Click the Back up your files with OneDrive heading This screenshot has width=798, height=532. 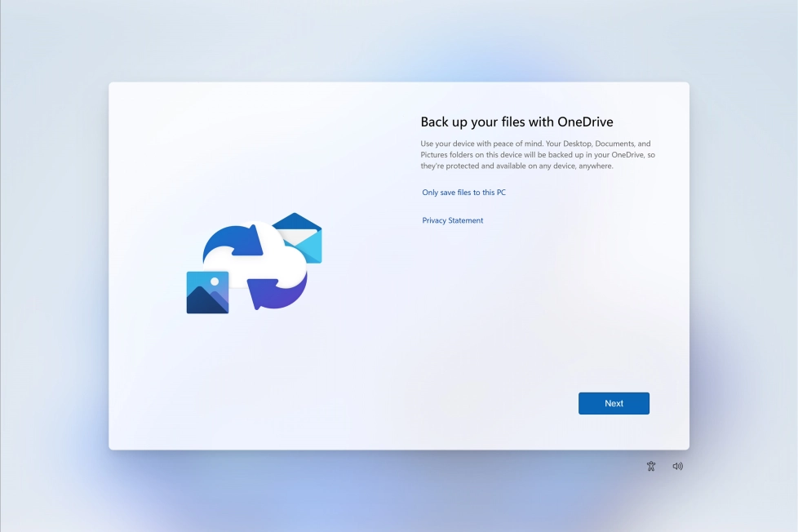pyautogui.click(x=516, y=121)
